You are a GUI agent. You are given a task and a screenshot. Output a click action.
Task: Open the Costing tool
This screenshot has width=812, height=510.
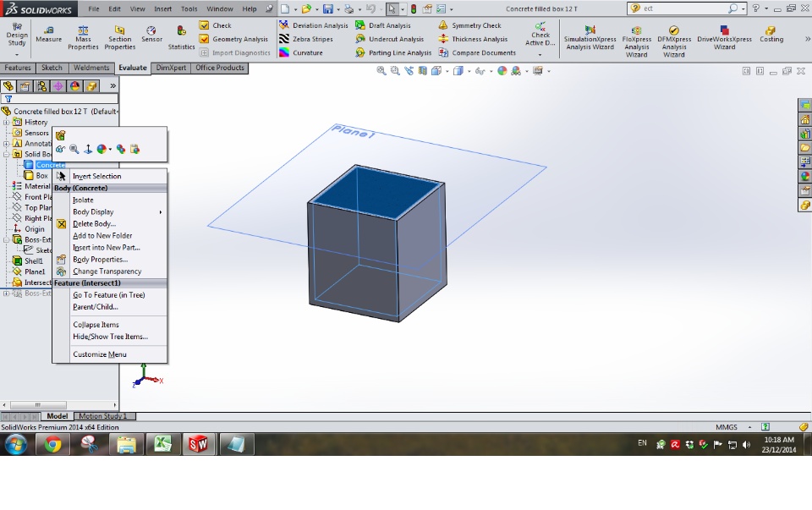pyautogui.click(x=771, y=35)
